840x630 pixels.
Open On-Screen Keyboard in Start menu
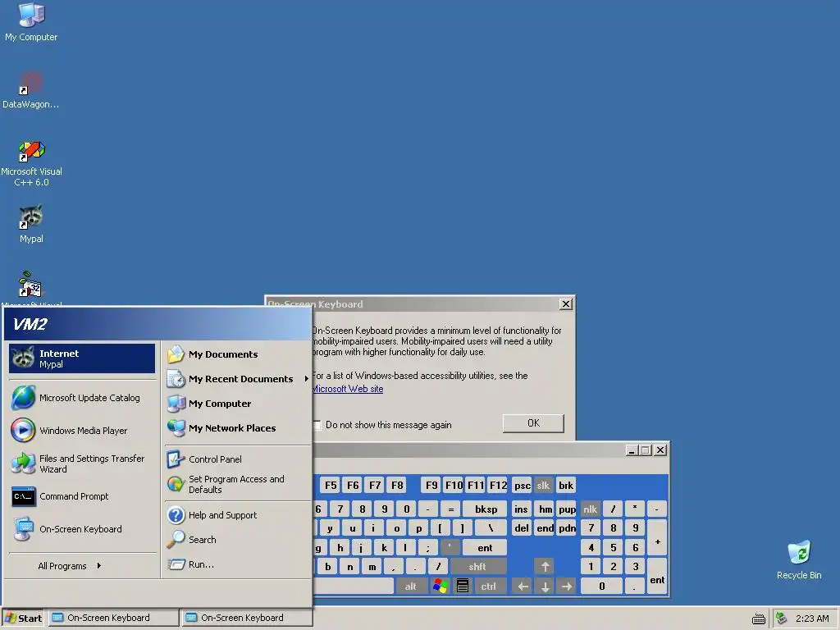point(82,529)
